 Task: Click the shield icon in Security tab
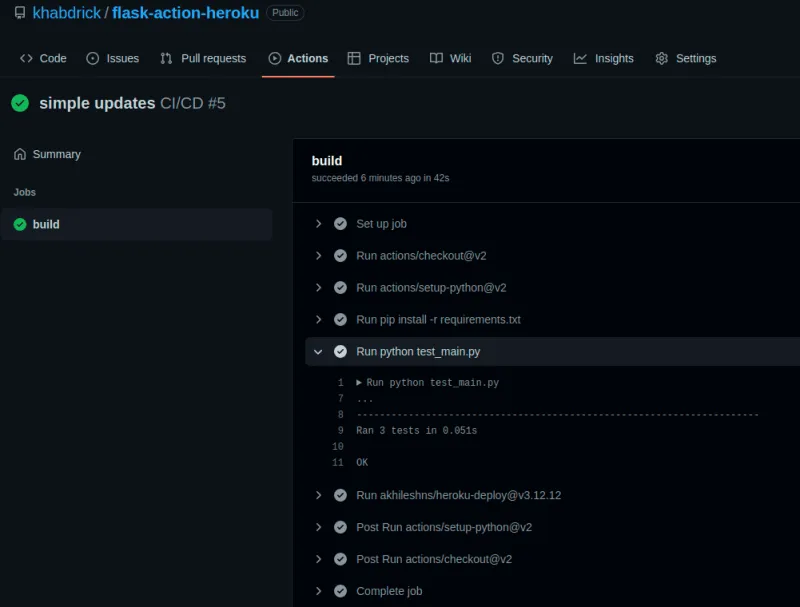click(498, 58)
